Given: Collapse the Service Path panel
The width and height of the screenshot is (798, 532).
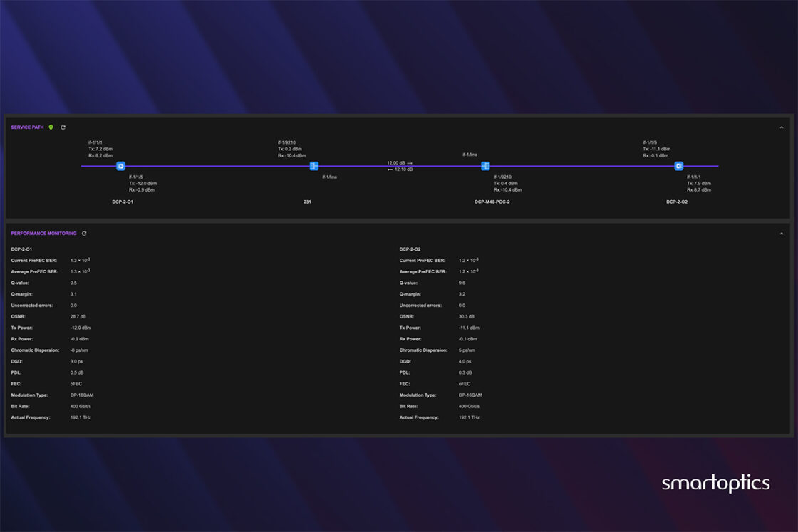Looking at the screenshot, I should click(x=781, y=127).
